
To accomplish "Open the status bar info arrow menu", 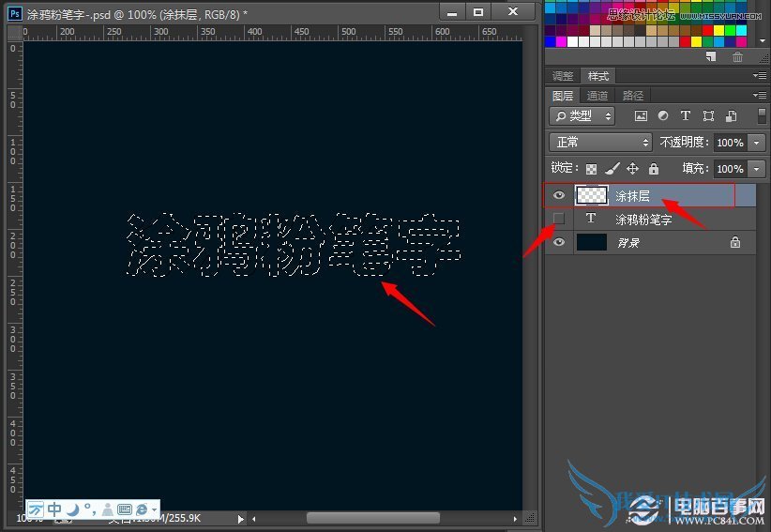I will [x=240, y=519].
